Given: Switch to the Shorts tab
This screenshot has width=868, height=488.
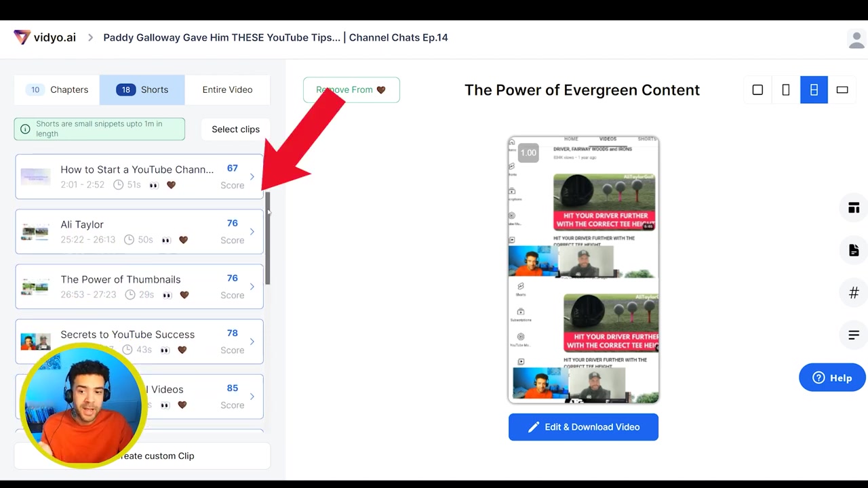Looking at the screenshot, I should pyautogui.click(x=142, y=89).
